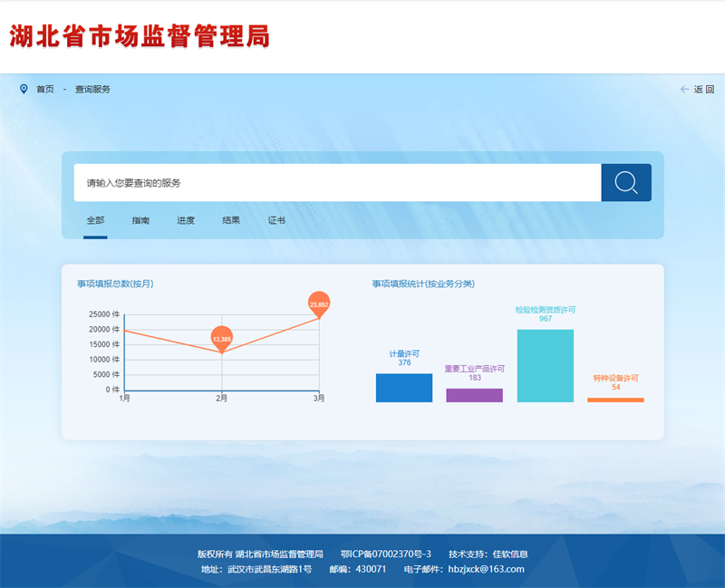Select the 全部 tab
This screenshot has height=588, width=725.
[95, 220]
